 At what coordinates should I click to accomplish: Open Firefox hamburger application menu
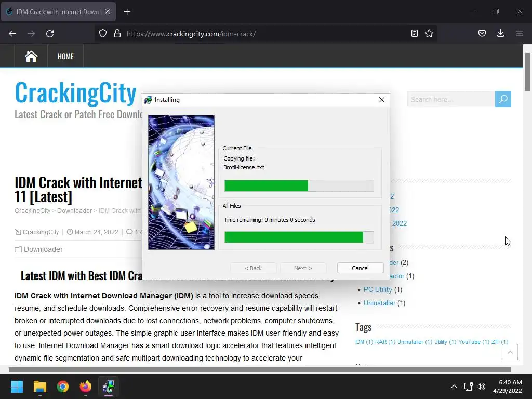520,34
